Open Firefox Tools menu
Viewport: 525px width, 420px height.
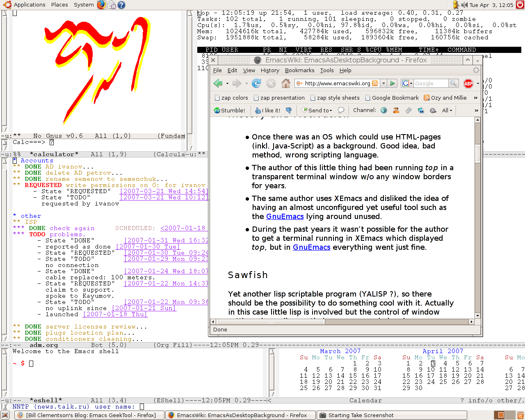tap(327, 70)
